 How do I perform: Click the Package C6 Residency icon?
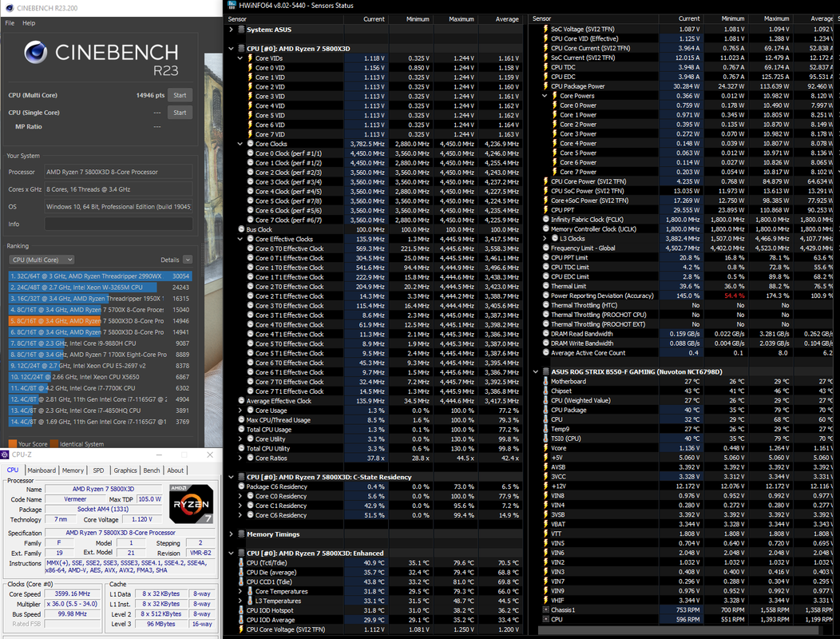pos(242,486)
